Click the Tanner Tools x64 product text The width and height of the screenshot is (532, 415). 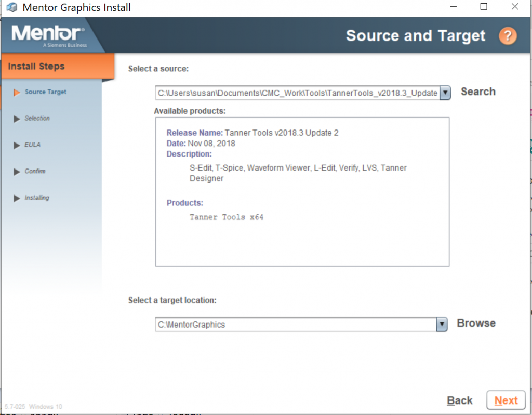click(x=227, y=217)
